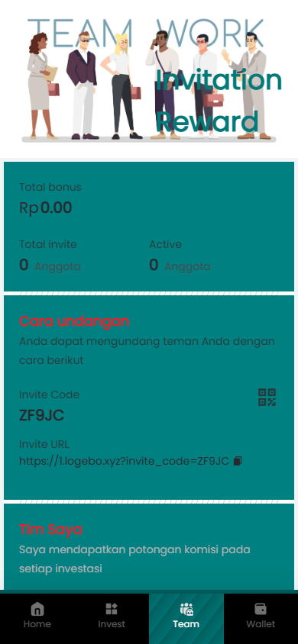Image resolution: width=298 pixels, height=644 pixels.
Task: Select the Team tab label
Action: point(186,624)
